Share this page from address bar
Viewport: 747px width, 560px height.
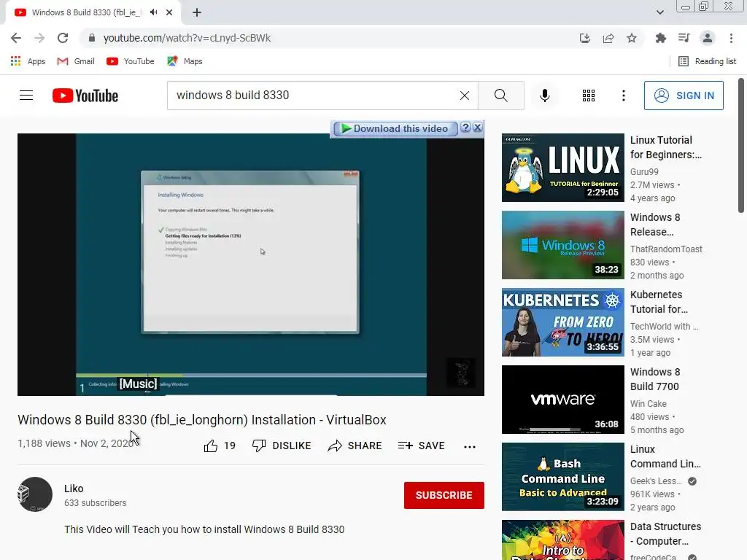pyautogui.click(x=608, y=38)
